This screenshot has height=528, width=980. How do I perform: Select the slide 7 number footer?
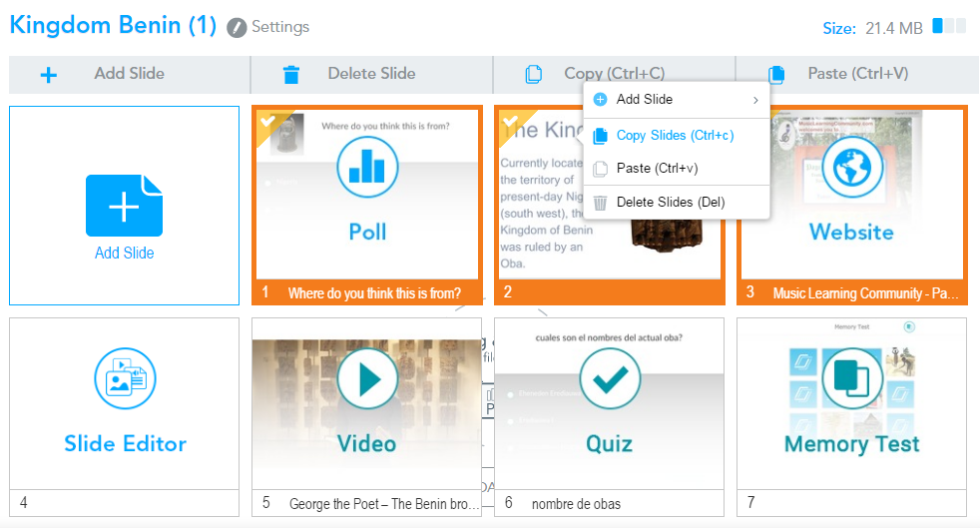851,503
